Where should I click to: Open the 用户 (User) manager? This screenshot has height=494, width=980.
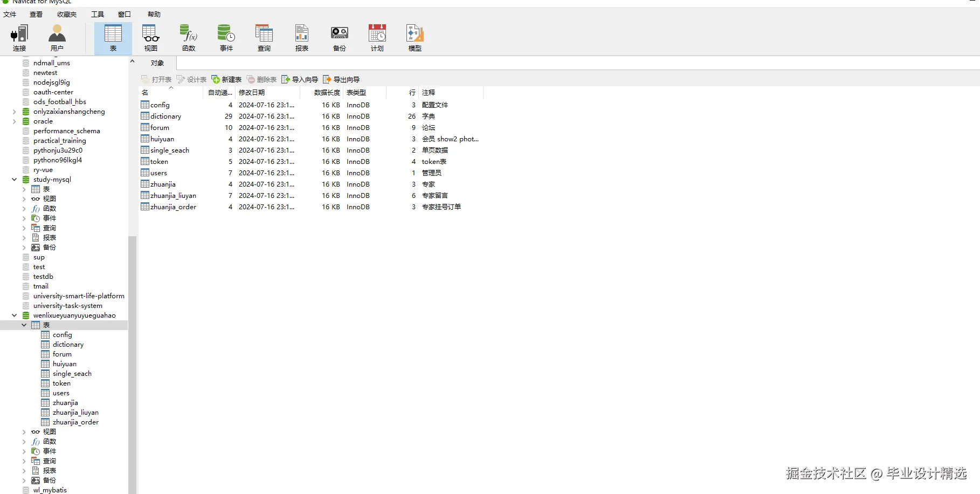tap(57, 38)
